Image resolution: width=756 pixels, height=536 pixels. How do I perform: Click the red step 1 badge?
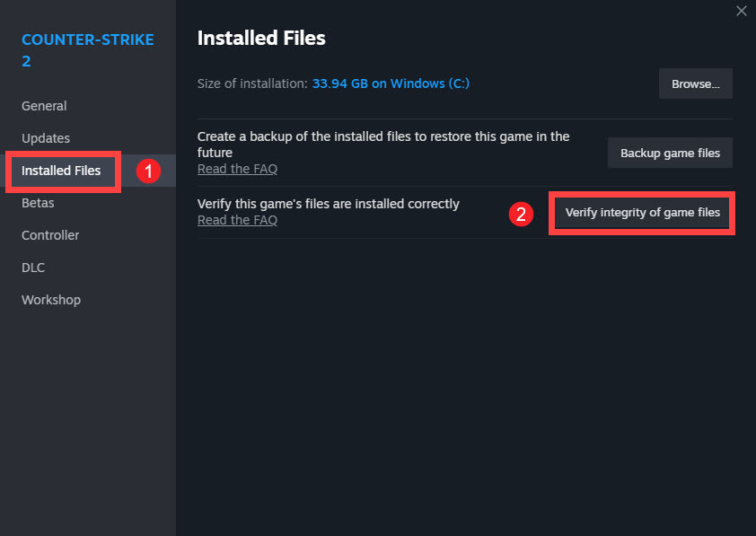148,171
